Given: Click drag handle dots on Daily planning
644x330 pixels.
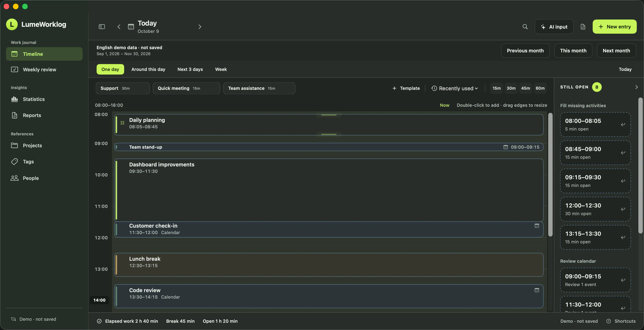Looking at the screenshot, I should coord(123,123).
